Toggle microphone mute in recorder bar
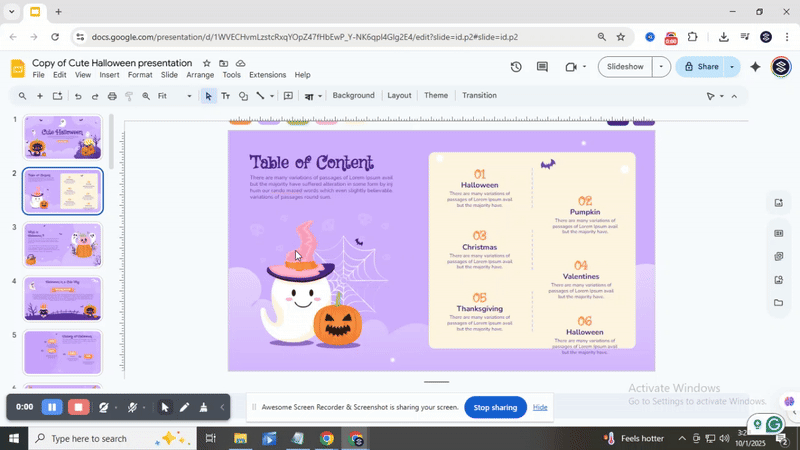 coord(132,407)
